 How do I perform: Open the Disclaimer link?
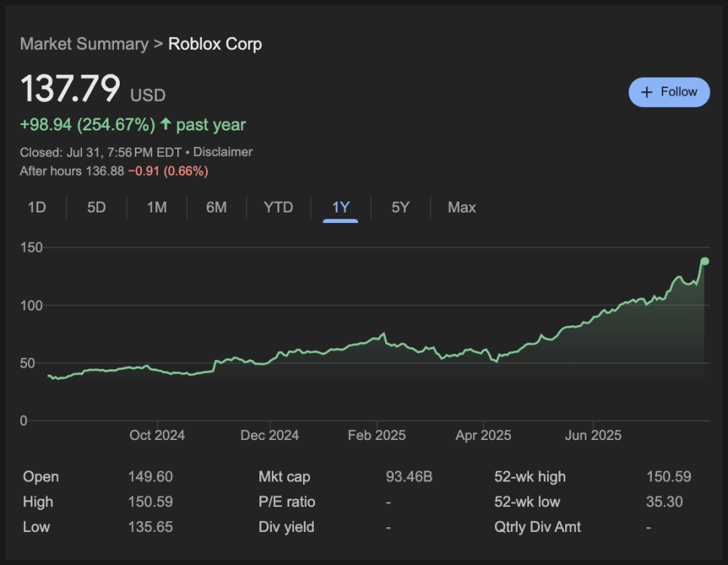point(223,152)
